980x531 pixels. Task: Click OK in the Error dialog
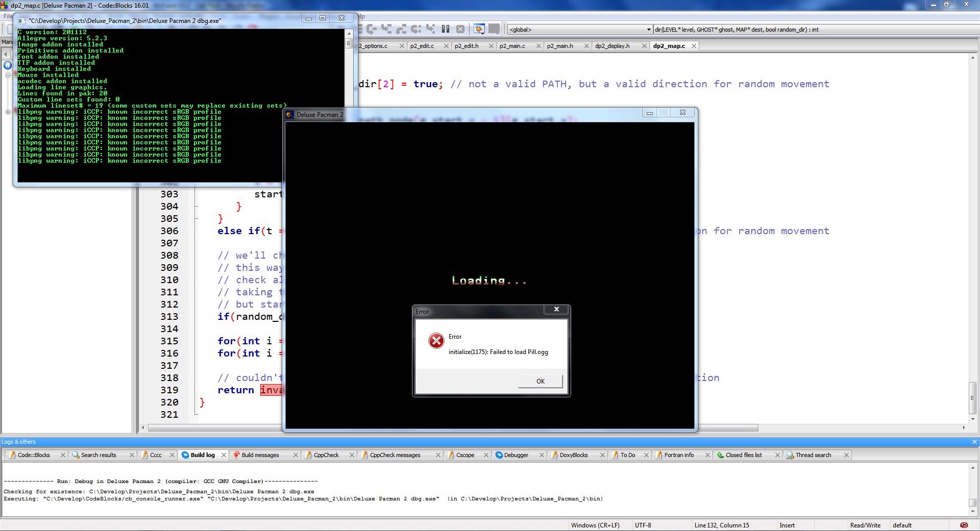click(x=540, y=381)
